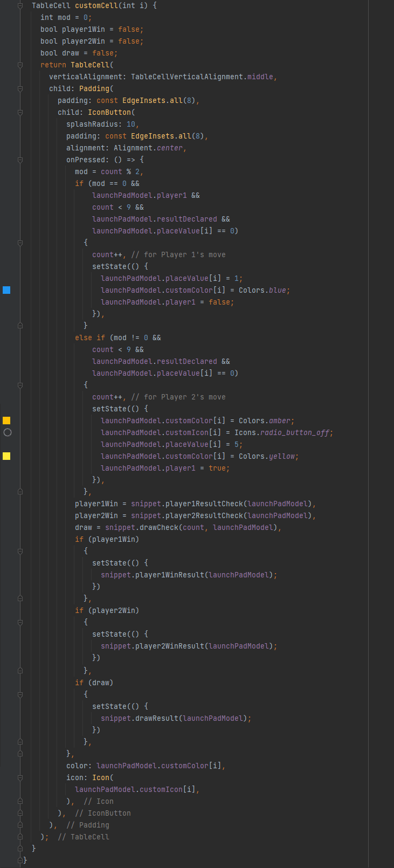Click the yellow color swatch in the gutter
The image size is (394, 868).
pos(6,456)
